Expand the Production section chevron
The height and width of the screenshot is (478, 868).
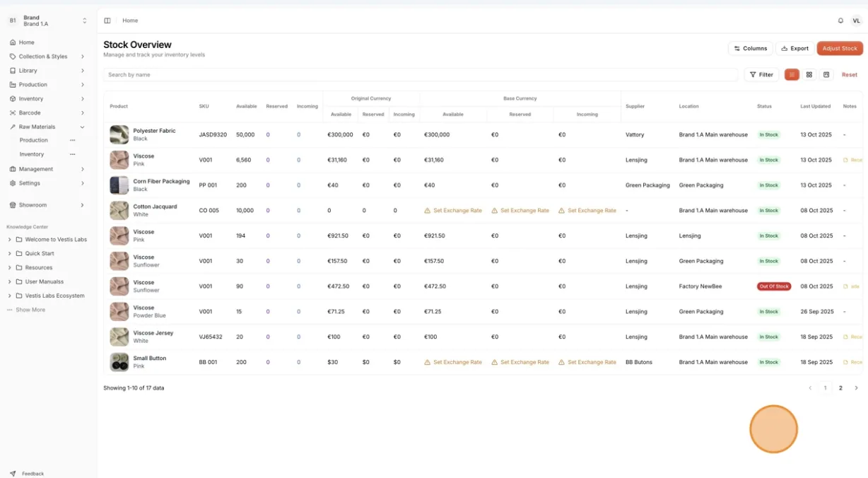(x=82, y=85)
